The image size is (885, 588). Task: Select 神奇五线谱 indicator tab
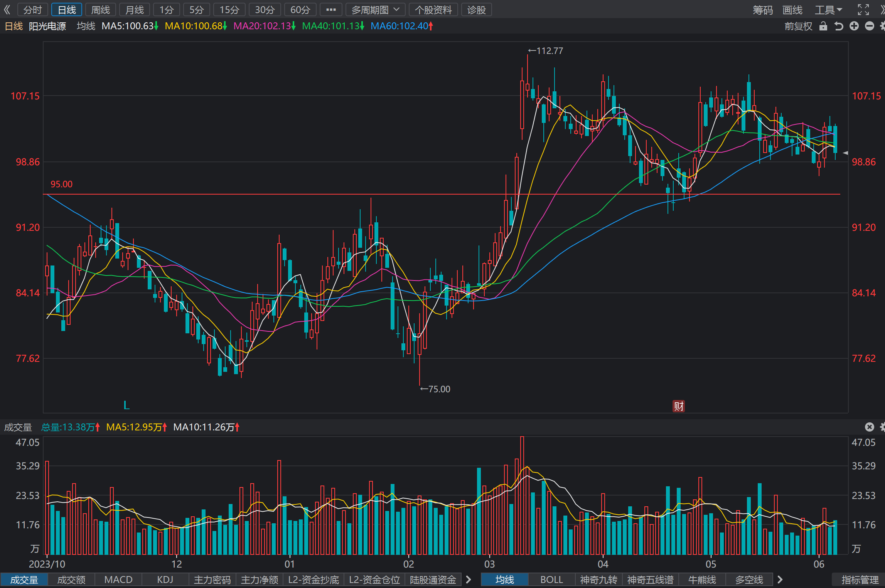click(651, 580)
